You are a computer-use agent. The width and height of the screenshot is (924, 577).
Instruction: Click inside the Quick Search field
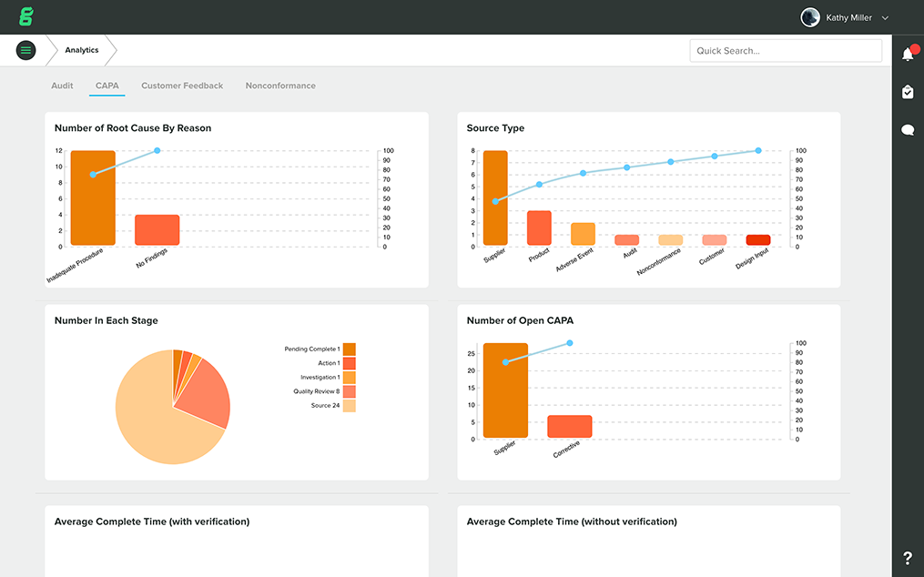(x=785, y=50)
